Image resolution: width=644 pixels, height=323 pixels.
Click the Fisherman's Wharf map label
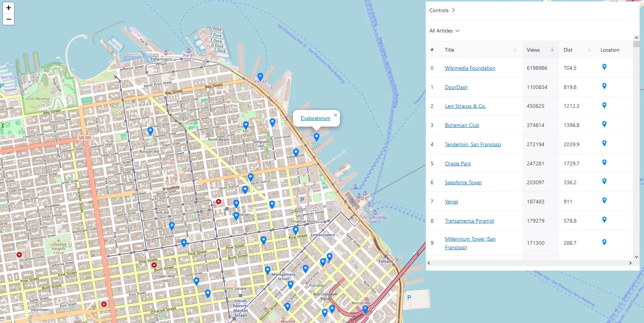point(161,61)
